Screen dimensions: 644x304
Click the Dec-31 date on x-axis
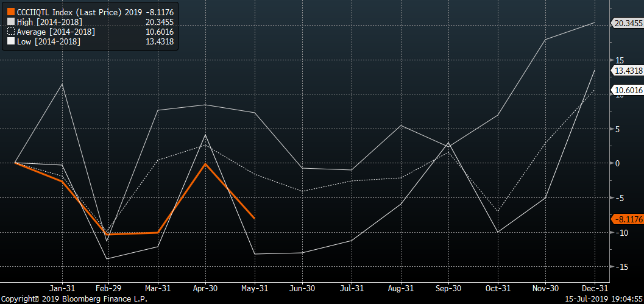[x=593, y=288]
